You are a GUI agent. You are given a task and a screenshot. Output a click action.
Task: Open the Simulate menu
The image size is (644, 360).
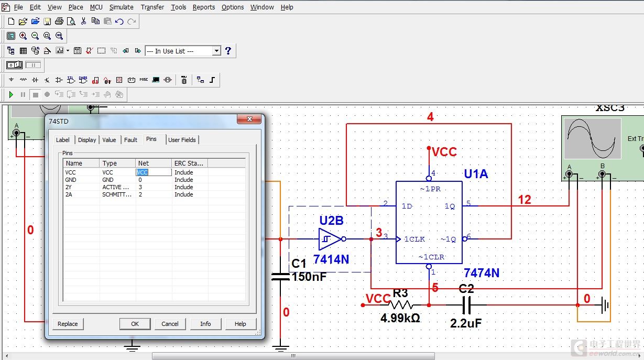[122, 7]
